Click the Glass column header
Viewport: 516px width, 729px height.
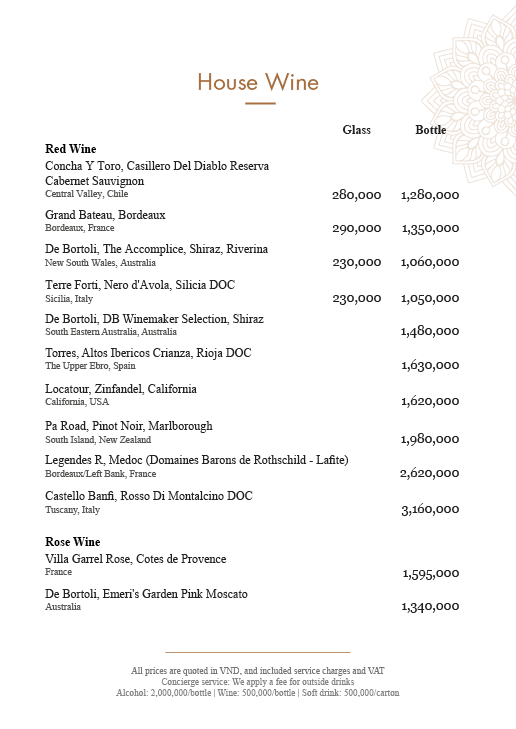pyautogui.click(x=357, y=130)
